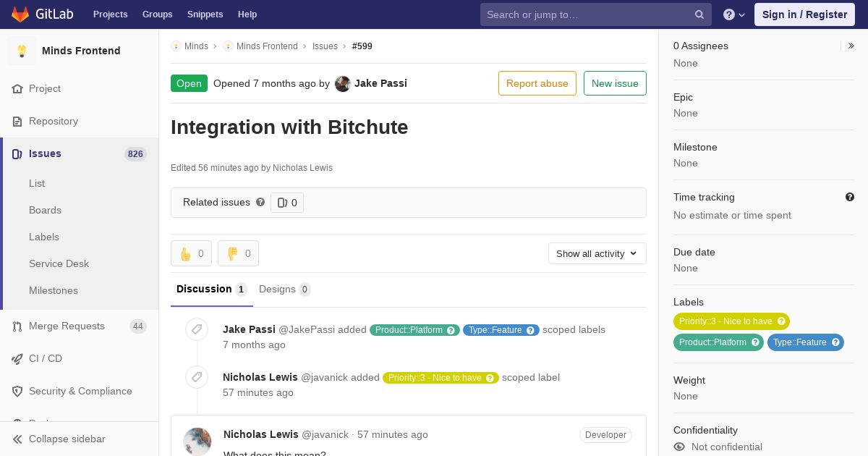This screenshot has width=868, height=456.
Task: Click the Report abuse button
Action: click(537, 83)
